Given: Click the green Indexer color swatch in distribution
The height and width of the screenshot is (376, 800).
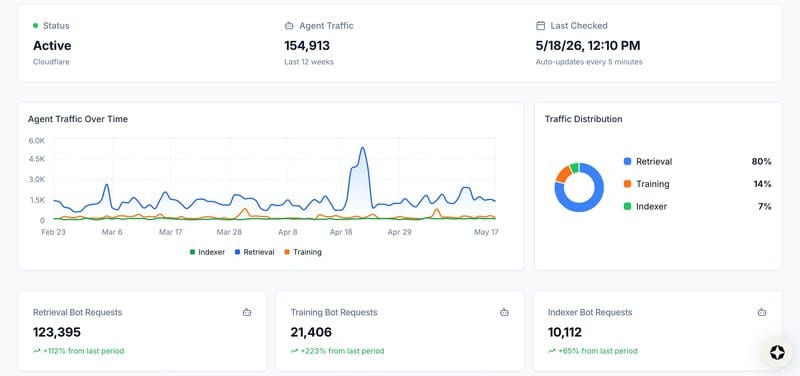Looking at the screenshot, I should [627, 207].
